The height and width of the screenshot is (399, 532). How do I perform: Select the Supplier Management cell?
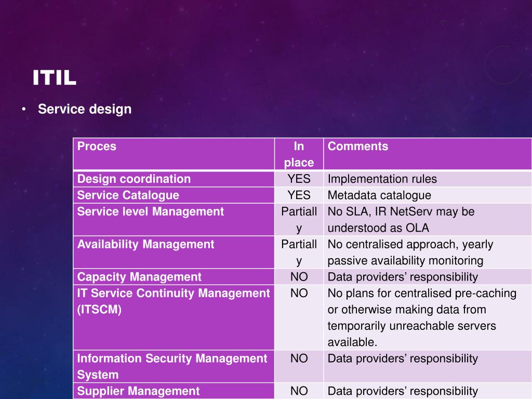[x=174, y=391]
